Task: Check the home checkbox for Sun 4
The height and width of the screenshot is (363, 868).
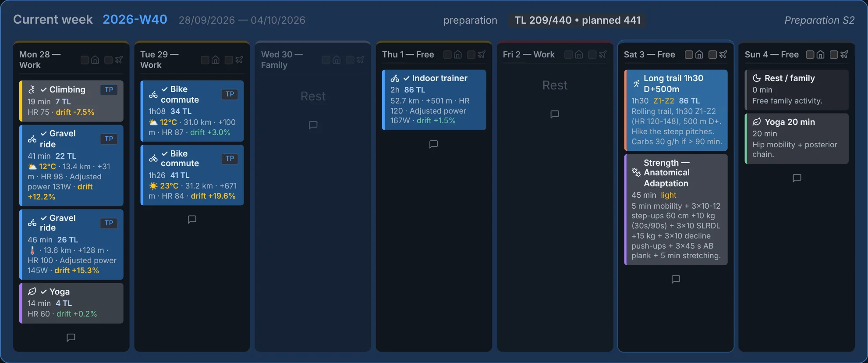Action: coord(810,54)
